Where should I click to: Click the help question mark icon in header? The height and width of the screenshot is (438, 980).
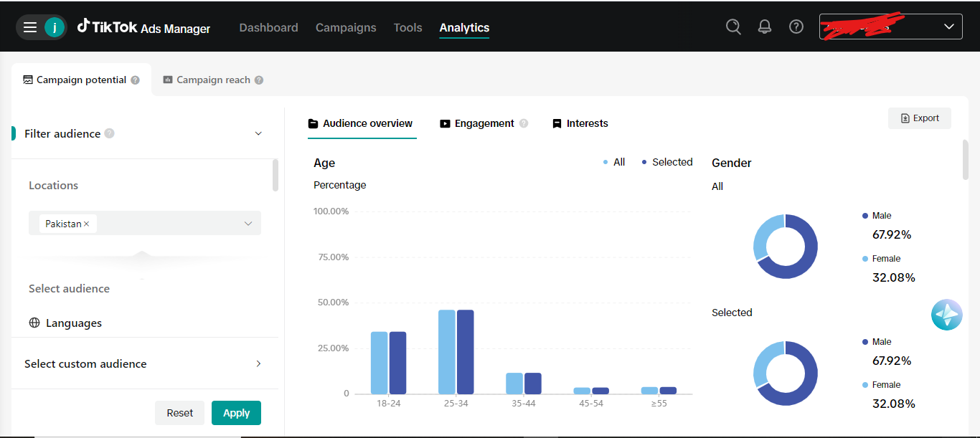pos(796,27)
